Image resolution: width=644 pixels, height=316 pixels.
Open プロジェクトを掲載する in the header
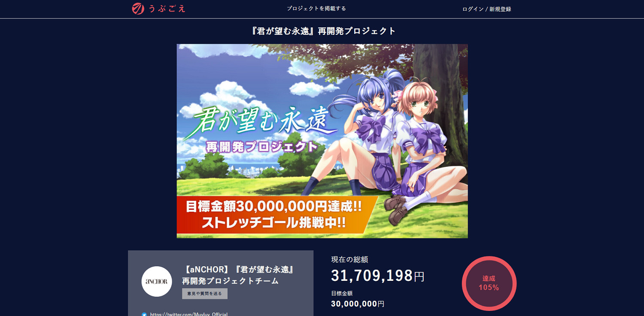pos(316,9)
